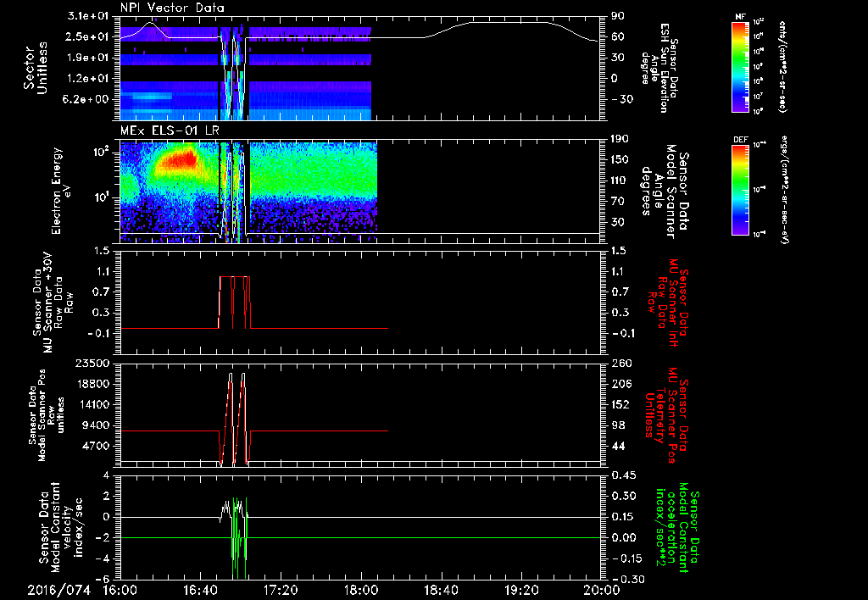Click the 'Model Scanner Angle degrees' label

[665, 191]
